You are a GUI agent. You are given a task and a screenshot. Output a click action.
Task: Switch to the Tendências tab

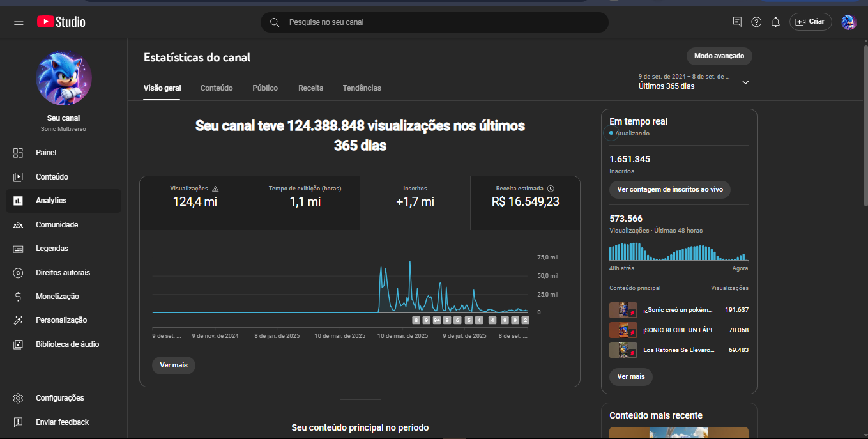pyautogui.click(x=362, y=88)
